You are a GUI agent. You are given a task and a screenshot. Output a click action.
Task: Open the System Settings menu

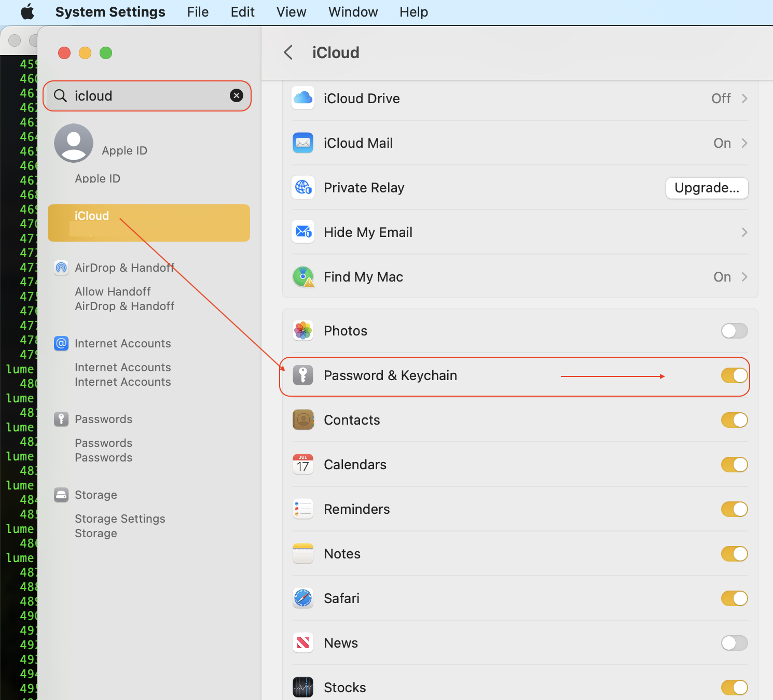[x=111, y=12]
